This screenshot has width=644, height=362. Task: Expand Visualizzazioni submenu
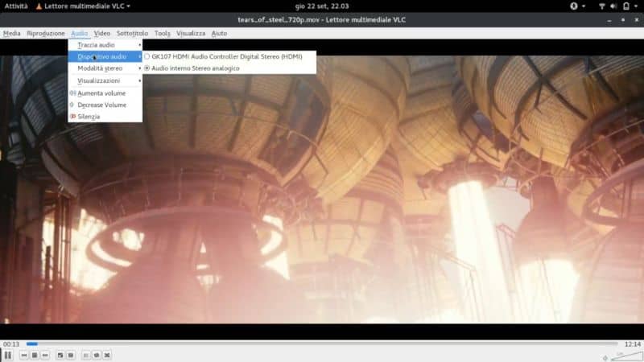[x=105, y=80]
